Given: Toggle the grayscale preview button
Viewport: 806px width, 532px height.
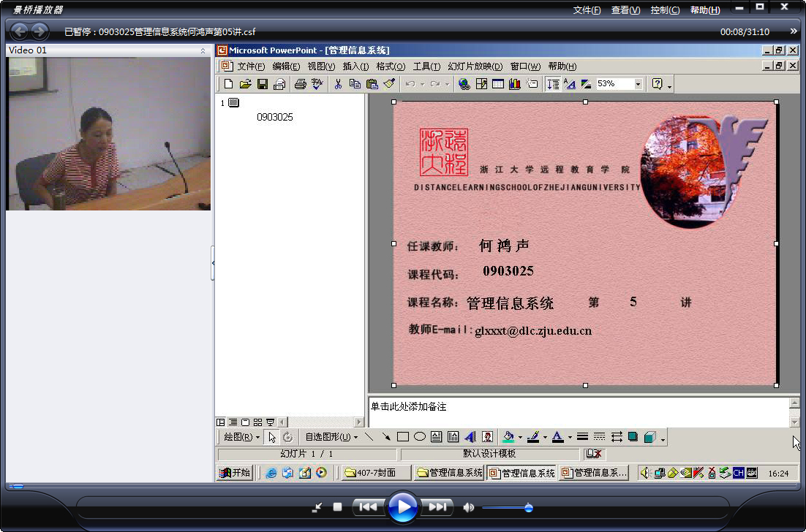Looking at the screenshot, I should (586, 84).
